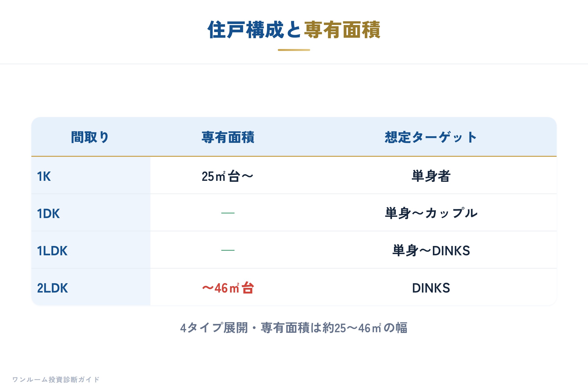Click the 住戸構成と専有面積 title
This screenshot has width=588, height=392.
pos(294,30)
